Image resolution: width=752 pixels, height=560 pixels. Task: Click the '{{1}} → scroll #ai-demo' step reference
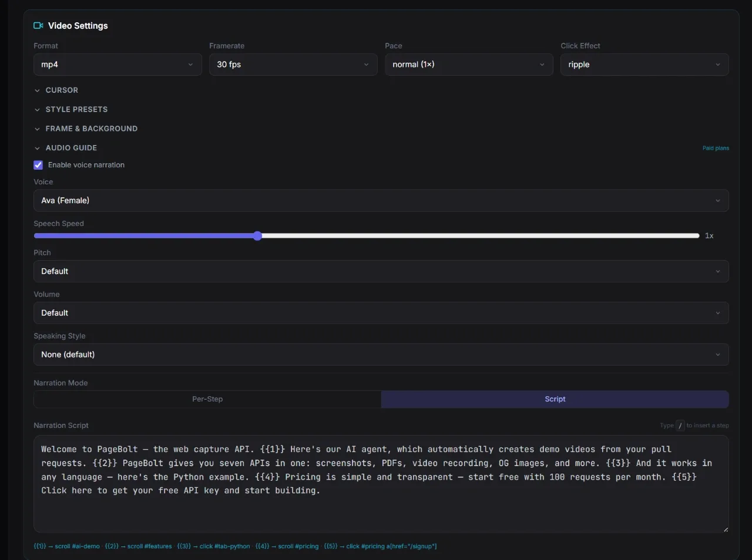tap(66, 546)
